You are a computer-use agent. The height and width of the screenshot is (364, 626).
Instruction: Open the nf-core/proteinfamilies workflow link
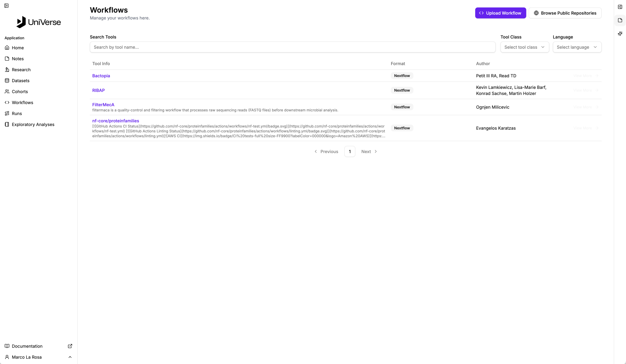point(115,121)
